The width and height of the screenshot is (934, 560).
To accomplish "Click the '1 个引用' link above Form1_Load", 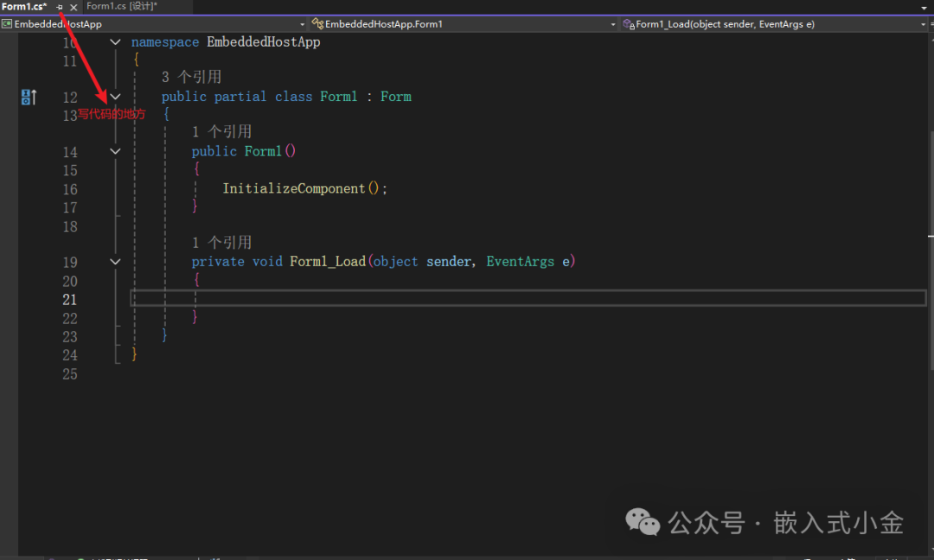I will 221,242.
